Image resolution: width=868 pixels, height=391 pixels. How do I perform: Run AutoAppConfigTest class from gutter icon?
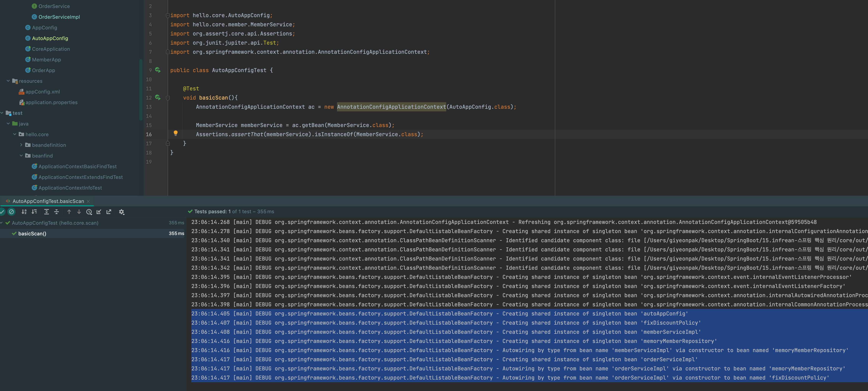(x=158, y=70)
